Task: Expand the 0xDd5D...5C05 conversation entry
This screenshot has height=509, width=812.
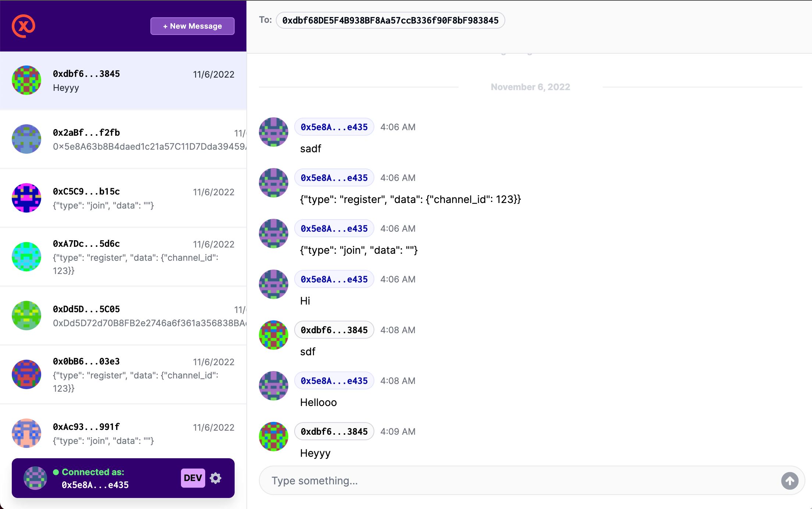Action: point(123,315)
